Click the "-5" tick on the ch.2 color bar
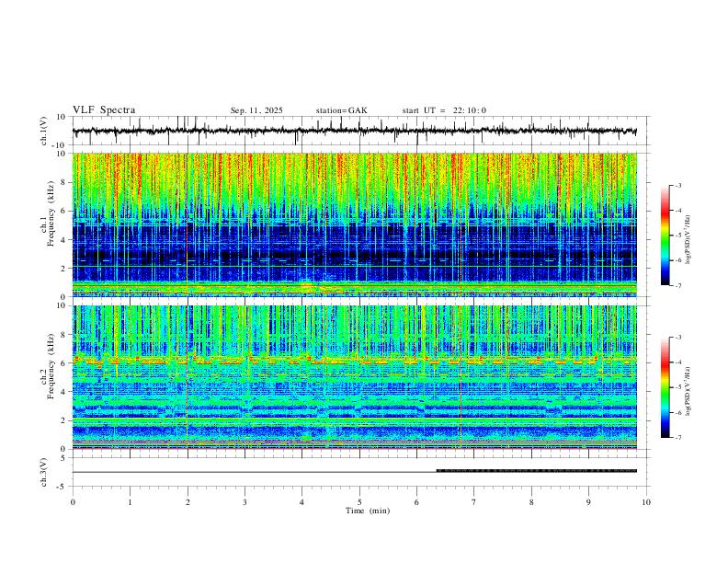 tap(677, 387)
